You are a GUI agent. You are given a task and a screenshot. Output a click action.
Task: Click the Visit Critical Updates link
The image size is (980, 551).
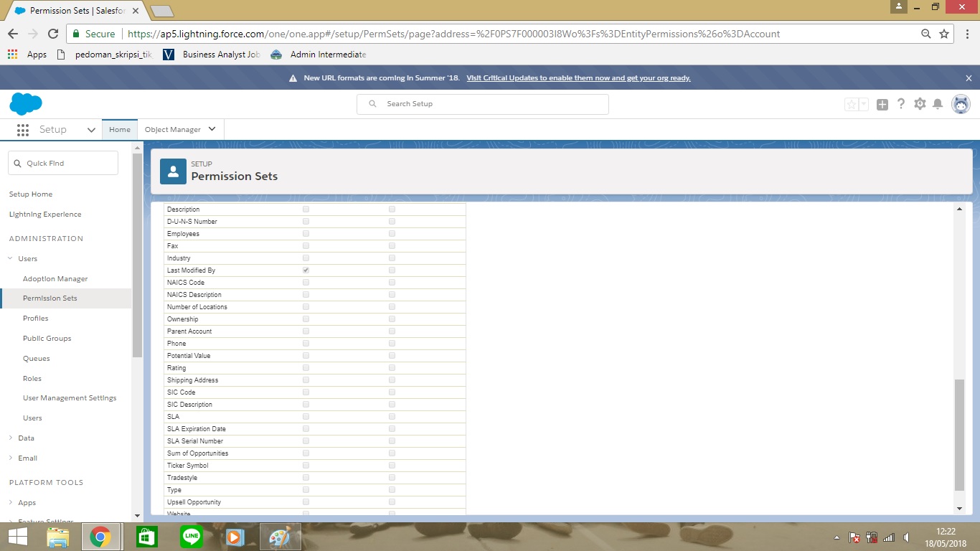(578, 78)
